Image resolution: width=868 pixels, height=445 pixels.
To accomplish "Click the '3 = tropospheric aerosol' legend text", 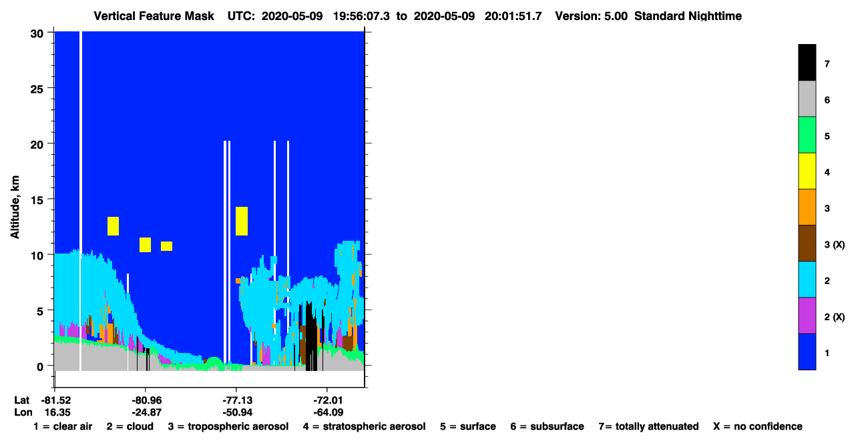I will 228,427.
